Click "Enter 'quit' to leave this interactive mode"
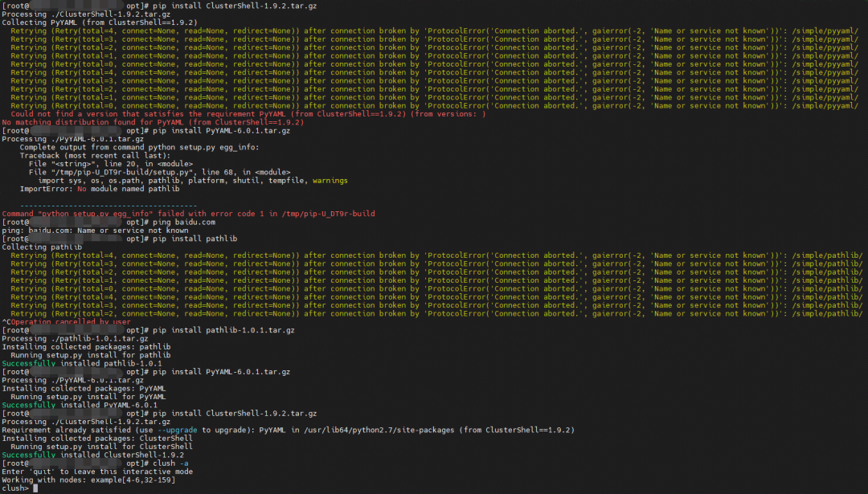Viewport: 868px width, 494px height. pos(97,472)
